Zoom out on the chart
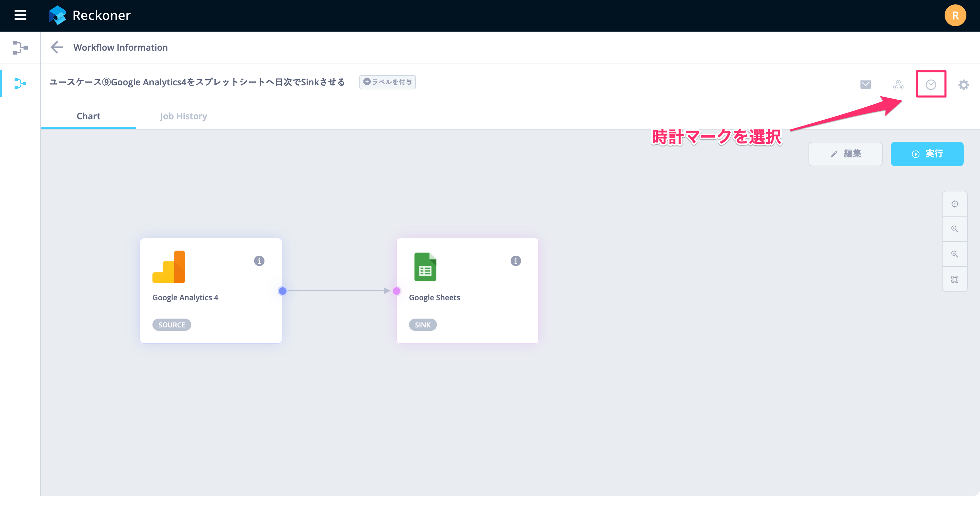The image size is (980, 510). (954, 254)
